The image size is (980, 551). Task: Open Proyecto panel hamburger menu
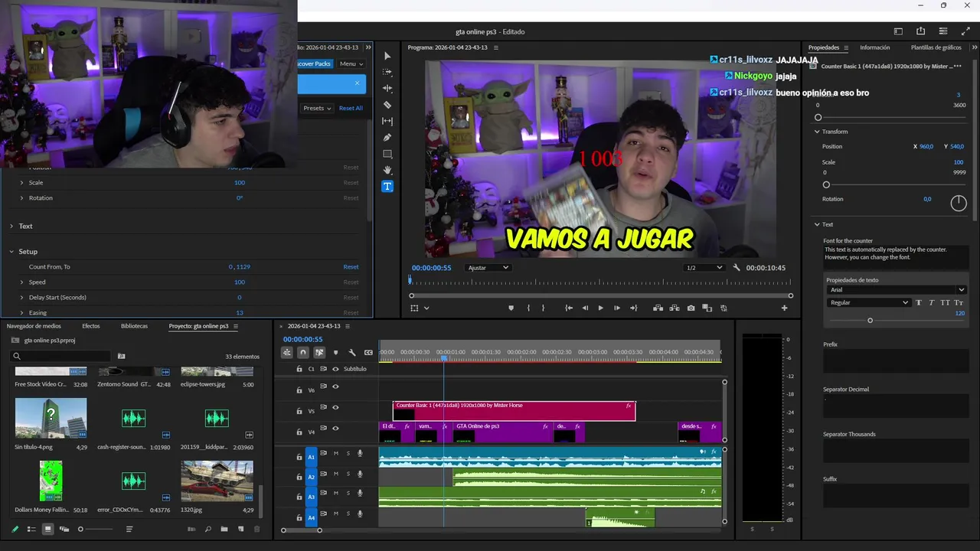[236, 326]
